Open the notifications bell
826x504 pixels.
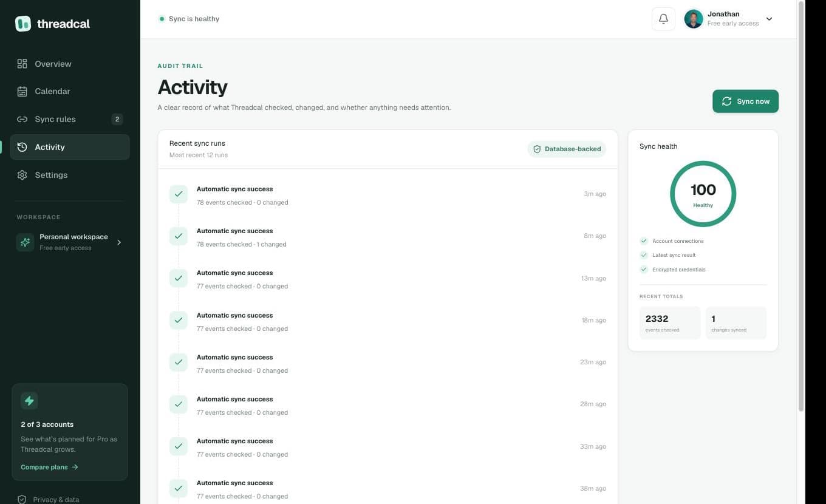[x=663, y=19]
